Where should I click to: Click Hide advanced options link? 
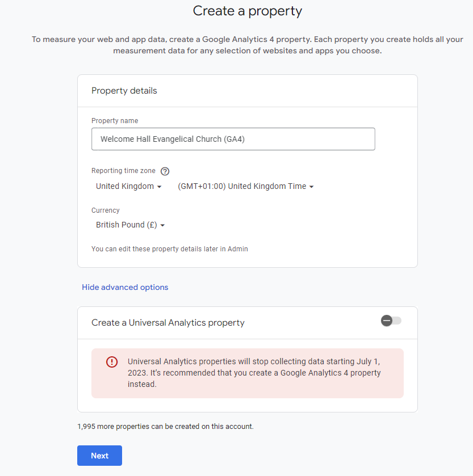[x=125, y=287]
